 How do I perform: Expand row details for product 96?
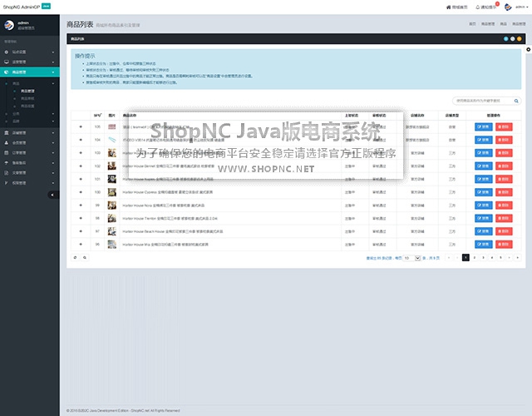pyautogui.click(x=81, y=244)
